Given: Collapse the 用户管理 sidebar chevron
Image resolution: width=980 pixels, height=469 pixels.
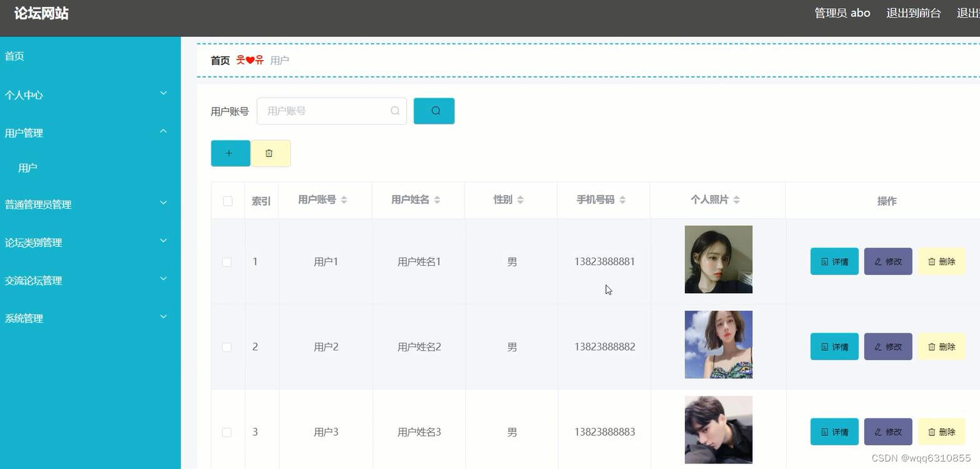Looking at the screenshot, I should pyautogui.click(x=163, y=131).
